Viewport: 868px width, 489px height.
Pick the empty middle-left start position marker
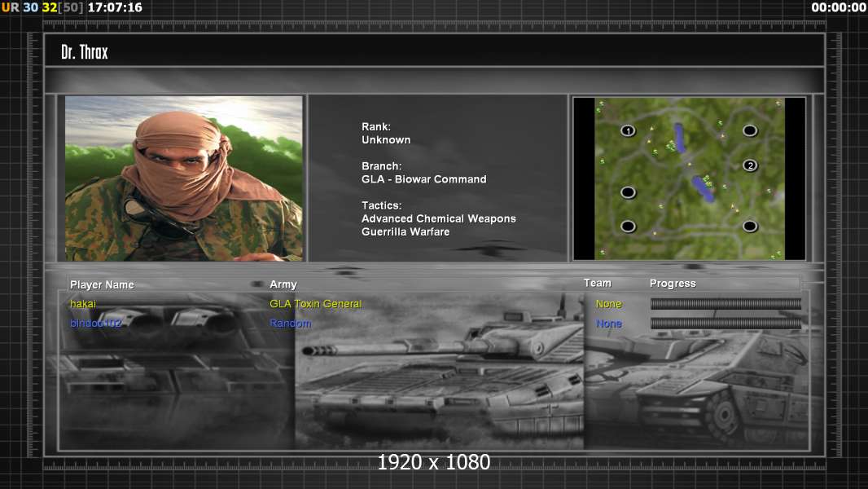point(628,192)
